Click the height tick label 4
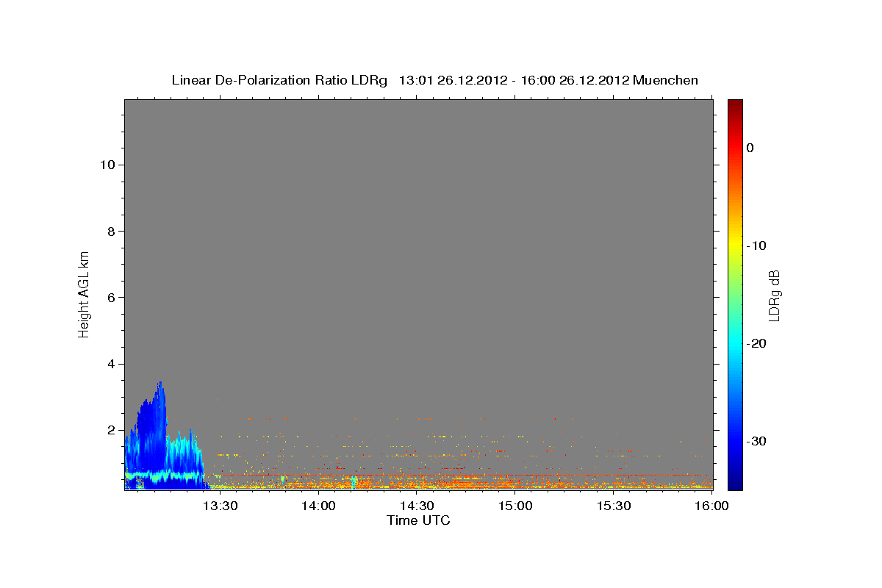 point(110,364)
